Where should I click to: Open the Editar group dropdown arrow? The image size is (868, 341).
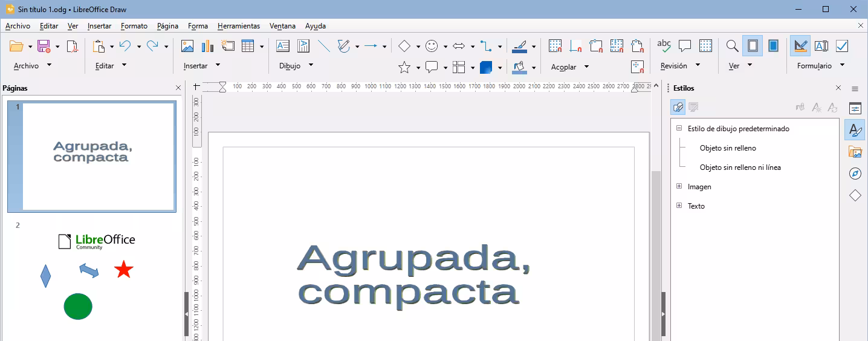[124, 65]
